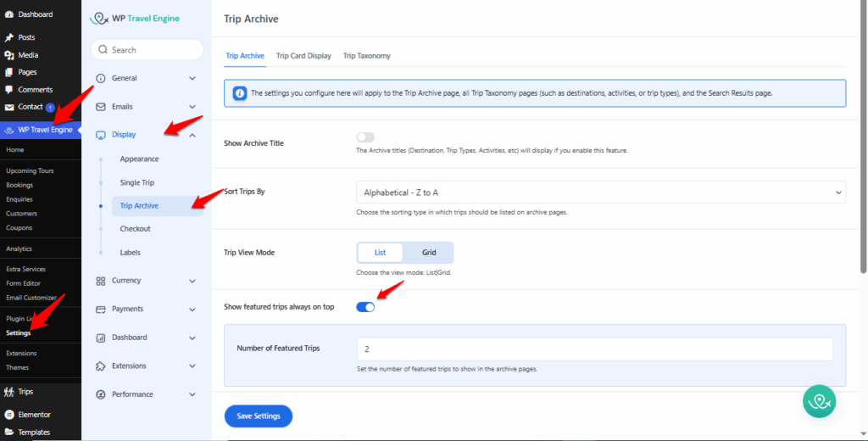Open the Trip Taxonomy tab
This screenshot has width=868, height=441.
coord(366,56)
